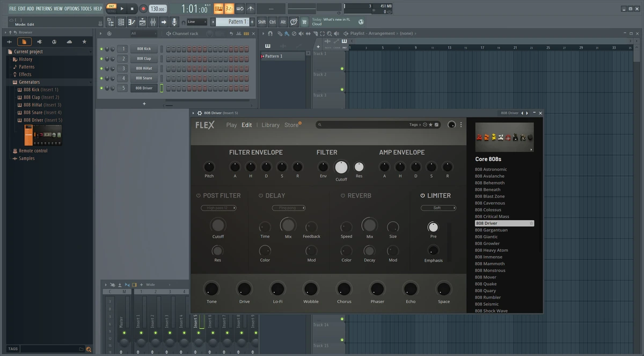
Task: Show favorites with FLEX star icon
Action: [x=430, y=125]
